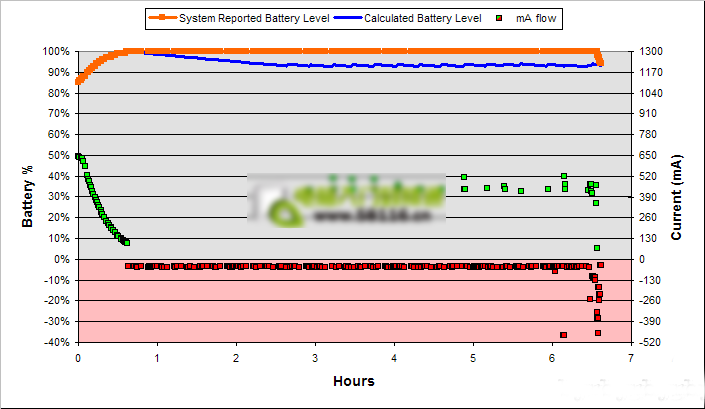Click the hour 5 tick label
Viewport: 705px width, 409px height.
pyautogui.click(x=473, y=358)
